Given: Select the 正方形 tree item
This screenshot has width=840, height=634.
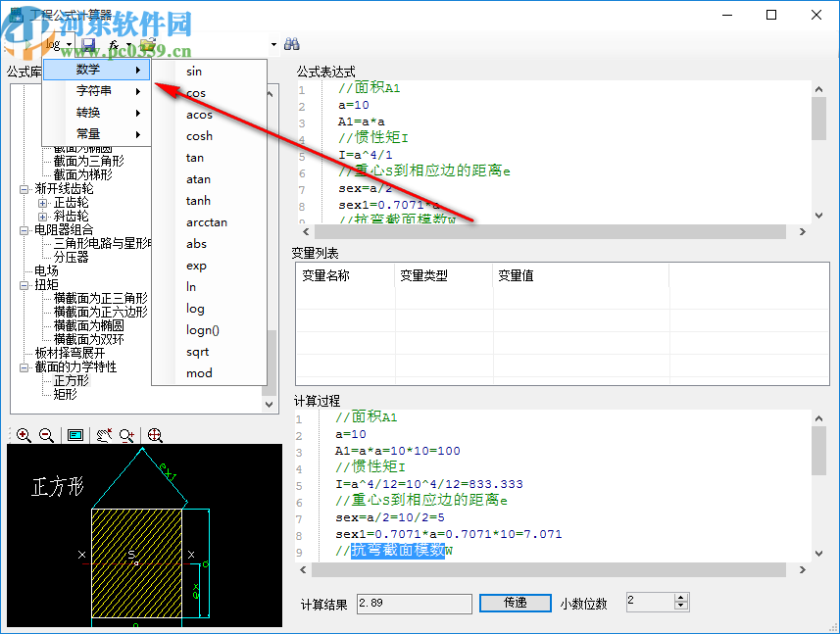Looking at the screenshot, I should click(x=71, y=381).
